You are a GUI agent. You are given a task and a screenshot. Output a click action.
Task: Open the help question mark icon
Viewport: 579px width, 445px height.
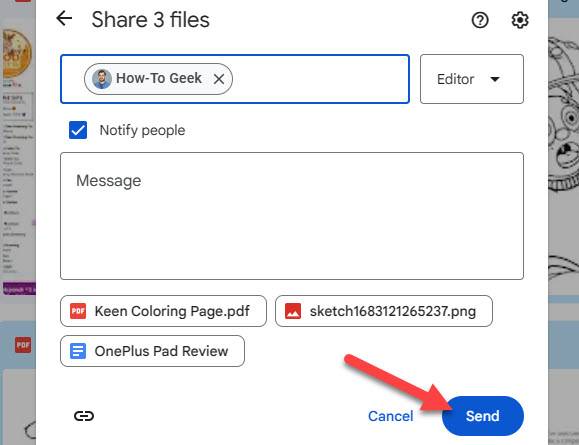480,20
